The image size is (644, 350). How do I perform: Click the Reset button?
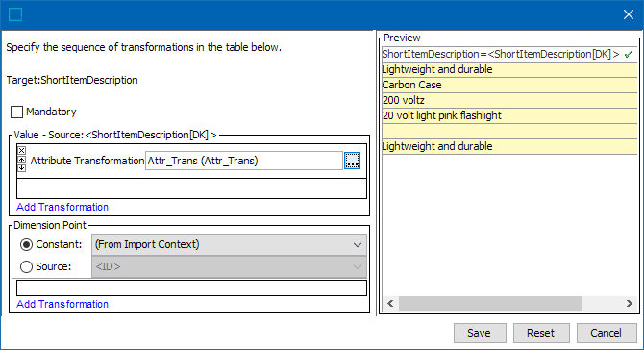[541, 333]
